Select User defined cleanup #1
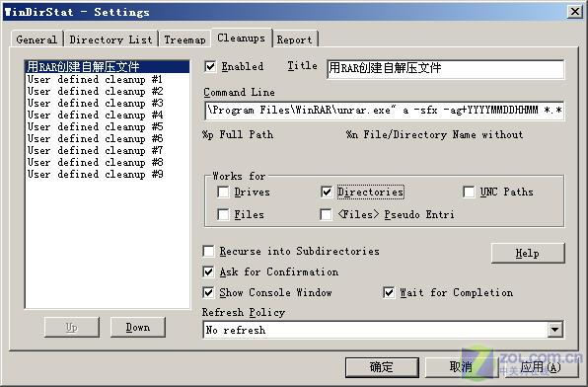 tap(107, 80)
